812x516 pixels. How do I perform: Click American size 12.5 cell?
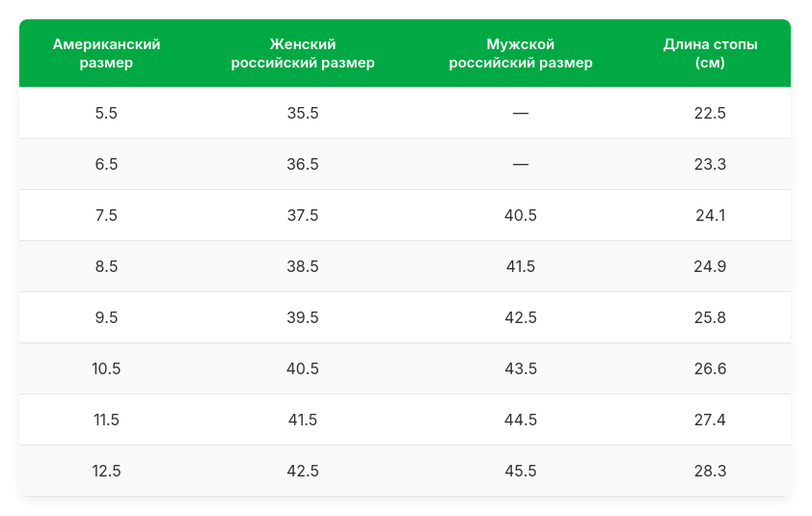click(x=106, y=471)
